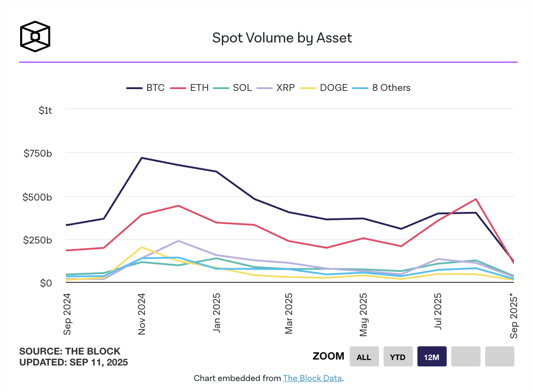Set zoom range to ALL
534x392 pixels.
tap(364, 357)
